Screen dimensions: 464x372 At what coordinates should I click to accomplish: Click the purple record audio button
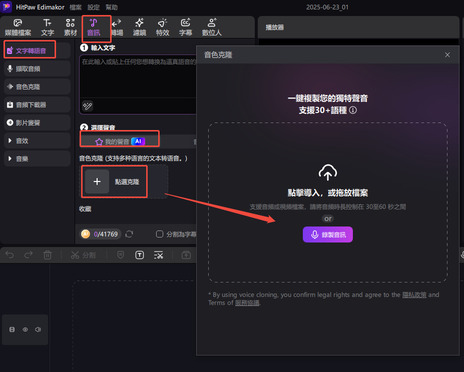328,235
